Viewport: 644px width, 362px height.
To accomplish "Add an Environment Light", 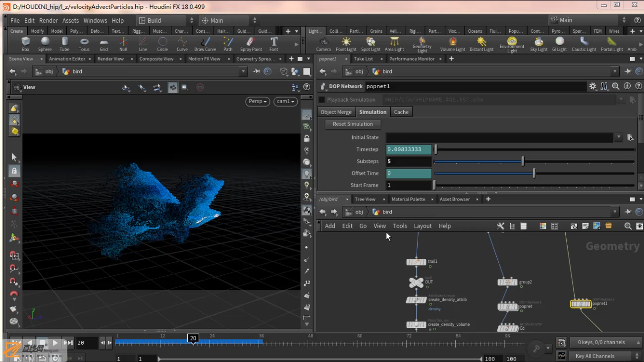I will 512,45.
